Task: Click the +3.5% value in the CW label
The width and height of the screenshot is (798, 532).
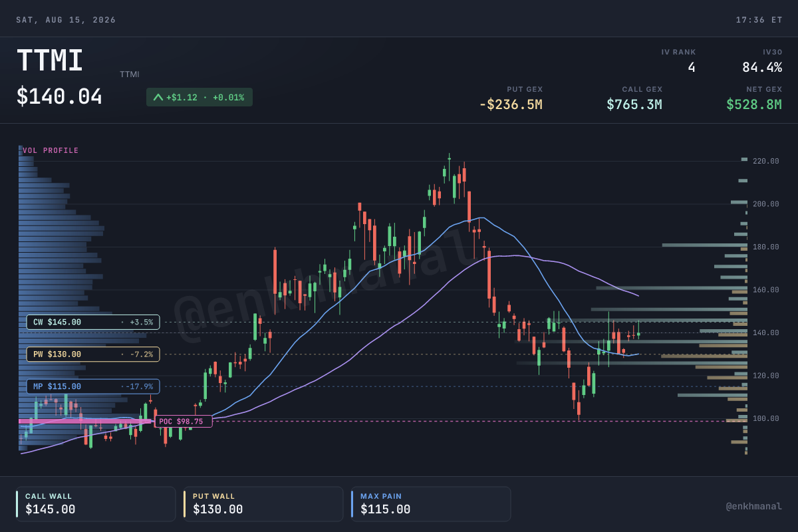Action: [140, 322]
